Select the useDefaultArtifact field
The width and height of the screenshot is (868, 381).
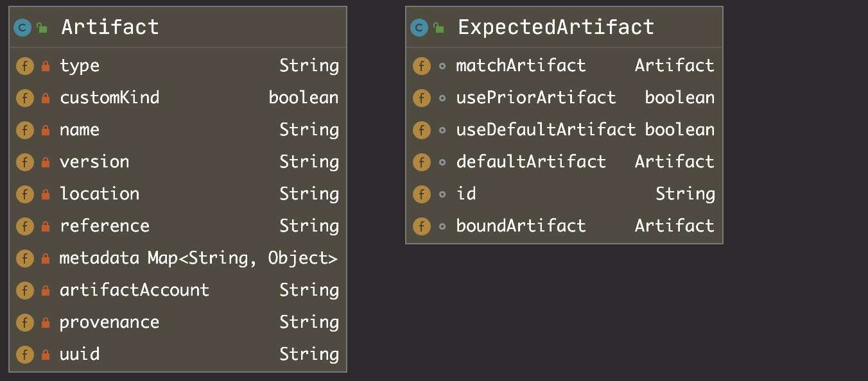546,130
